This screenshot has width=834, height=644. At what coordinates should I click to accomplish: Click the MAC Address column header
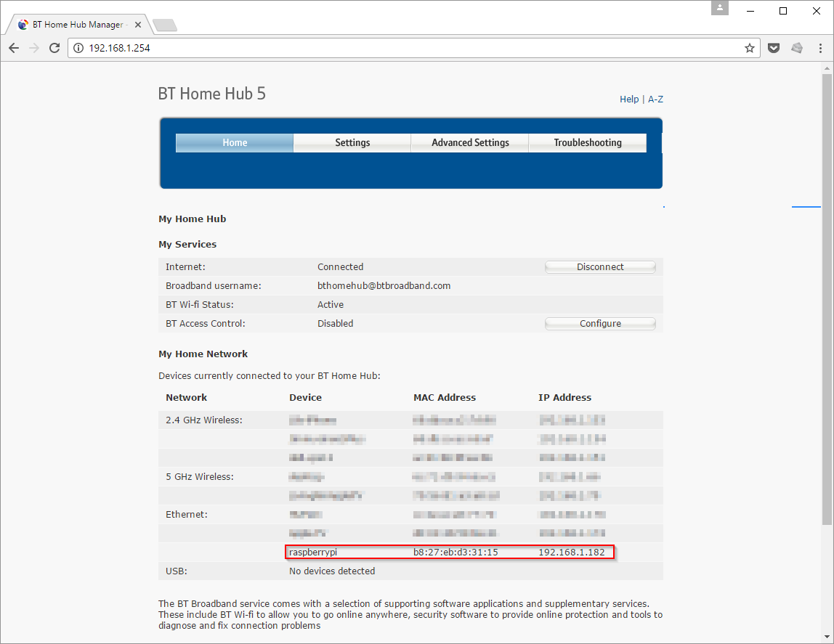click(444, 397)
